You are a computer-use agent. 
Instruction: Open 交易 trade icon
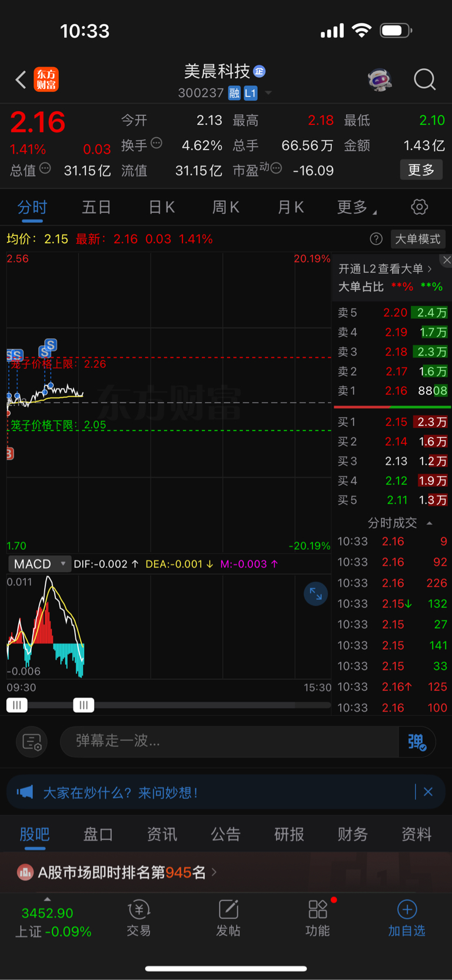139,918
